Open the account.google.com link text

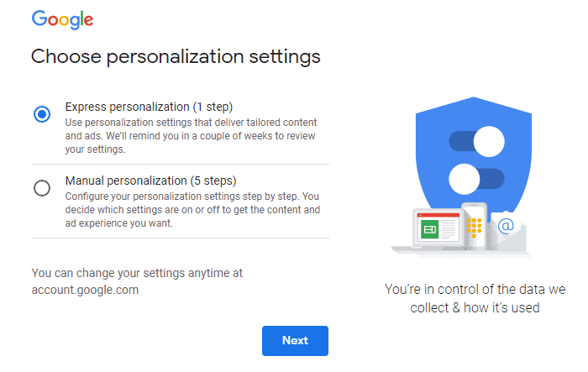point(85,291)
